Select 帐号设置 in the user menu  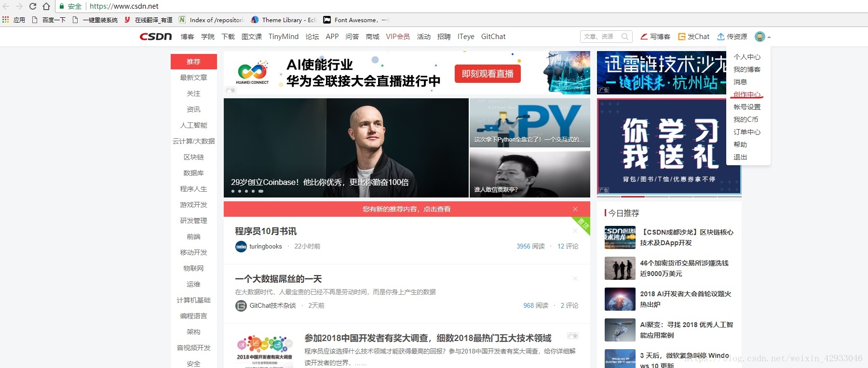point(747,107)
